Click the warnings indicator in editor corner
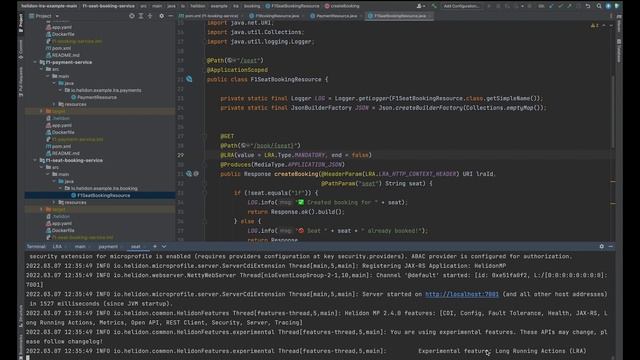The height and width of the screenshot is (360, 640). 595,26
